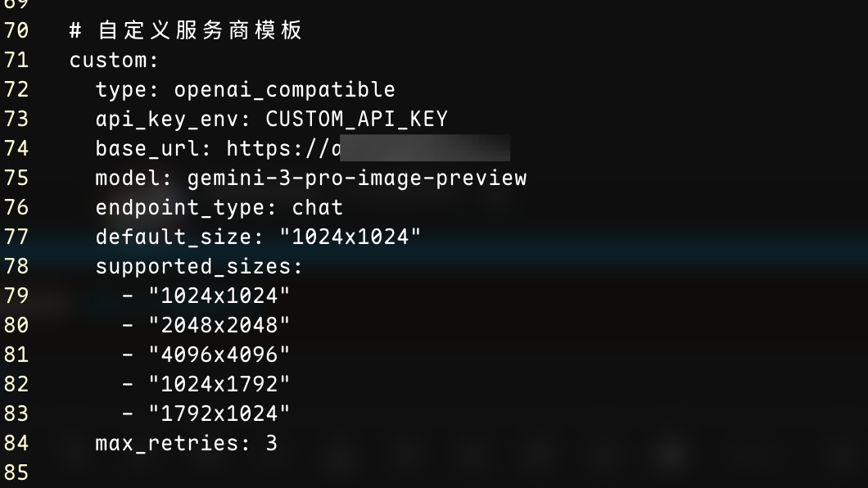This screenshot has width=868, height=488.
Task: Click the max_retries value 3
Action: (x=271, y=443)
